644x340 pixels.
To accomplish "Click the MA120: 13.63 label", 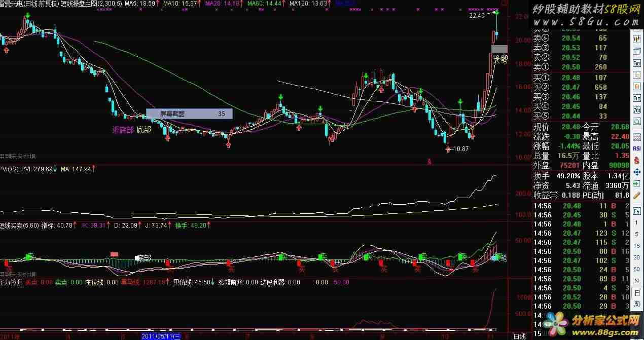I will 309,4.
